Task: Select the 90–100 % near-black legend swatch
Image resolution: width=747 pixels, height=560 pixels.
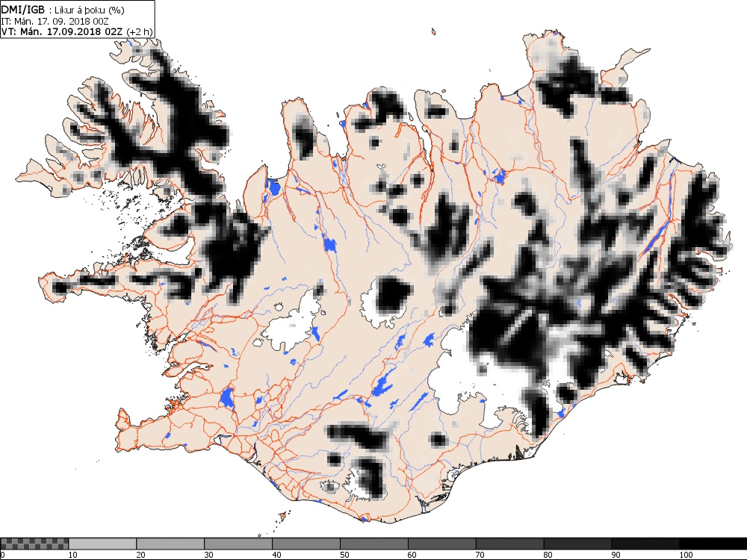Action: click(645, 544)
